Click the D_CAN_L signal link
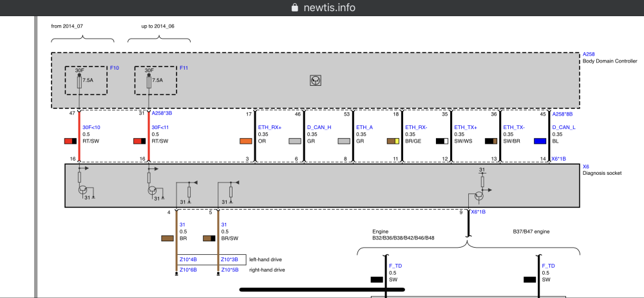This screenshot has width=644, height=298. pos(564,127)
